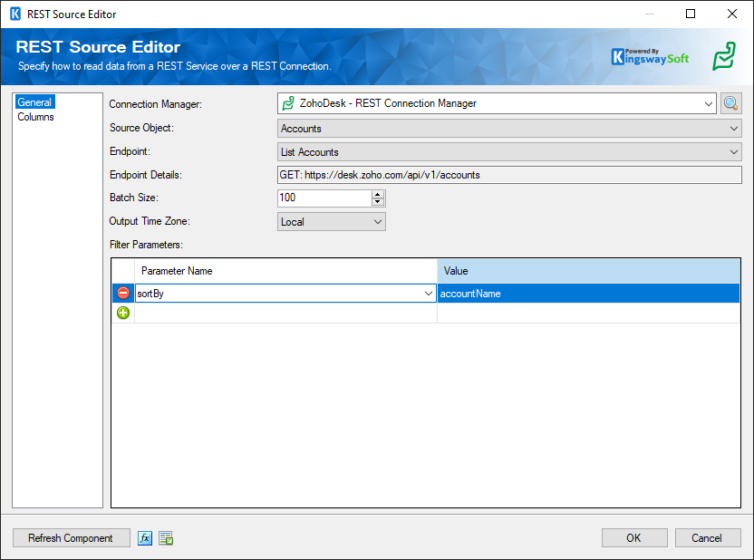
Task: Click the Value column header
Action: (x=588, y=271)
